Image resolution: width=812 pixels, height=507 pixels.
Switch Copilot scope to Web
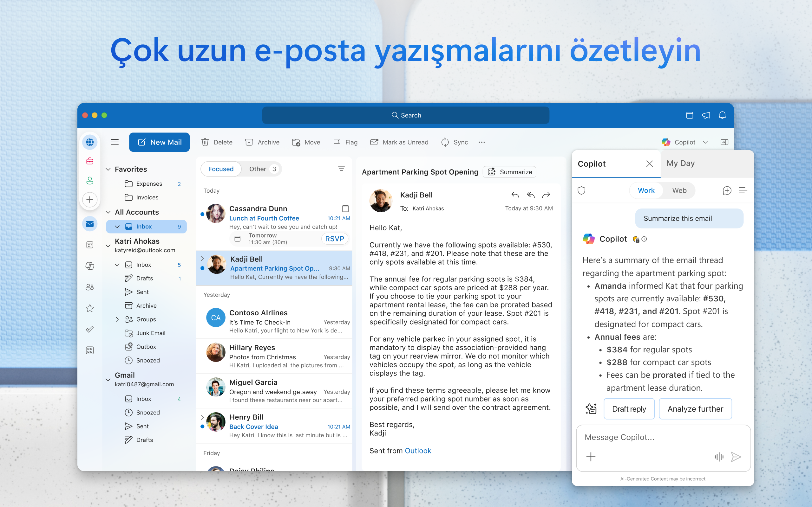point(679,190)
